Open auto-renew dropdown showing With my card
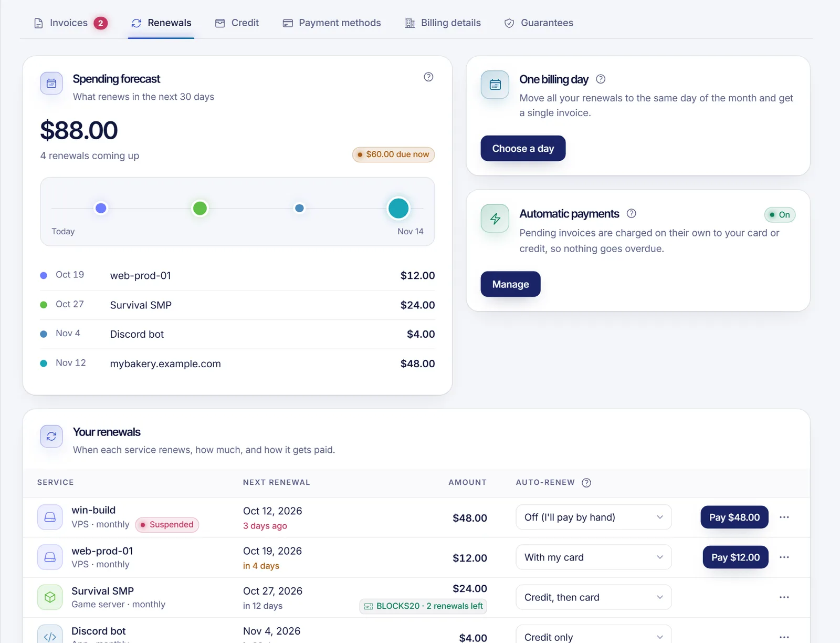This screenshot has width=840, height=643. [x=594, y=557]
